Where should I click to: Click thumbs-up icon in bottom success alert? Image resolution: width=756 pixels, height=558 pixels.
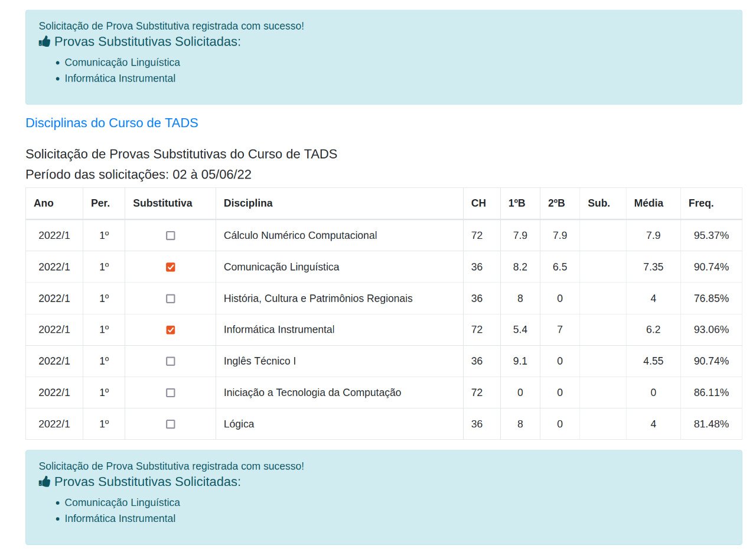pos(44,482)
